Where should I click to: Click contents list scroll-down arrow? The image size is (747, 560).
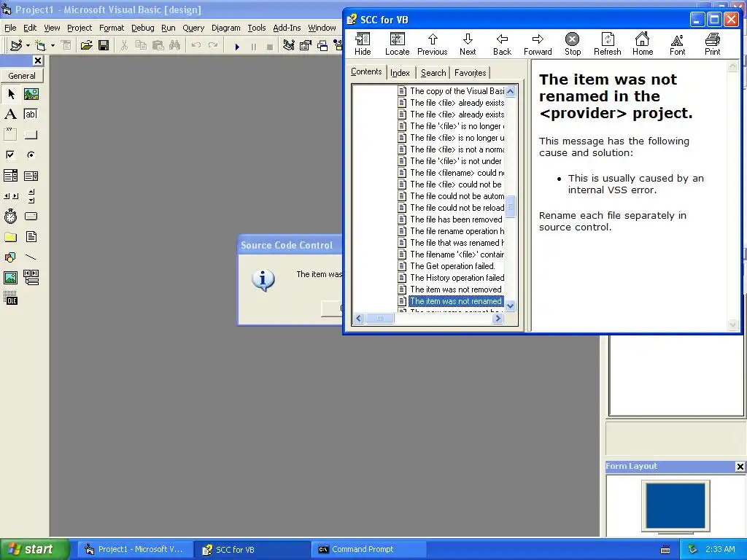[x=510, y=306]
